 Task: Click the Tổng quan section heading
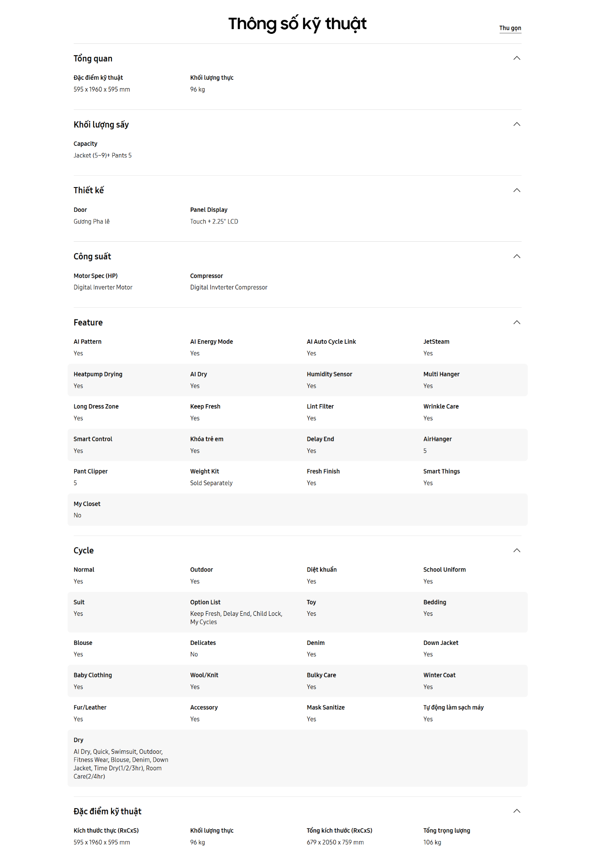(x=93, y=59)
